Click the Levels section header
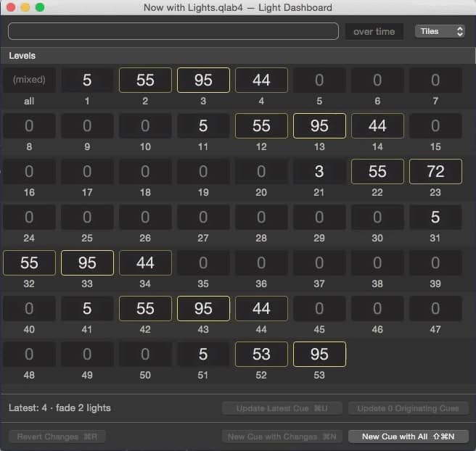 238,56
